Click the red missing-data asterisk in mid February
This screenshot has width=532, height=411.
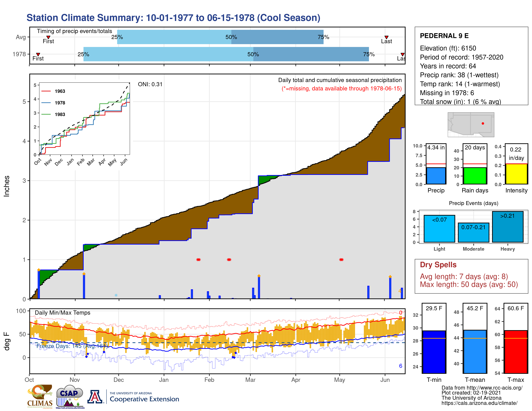pos(229,259)
